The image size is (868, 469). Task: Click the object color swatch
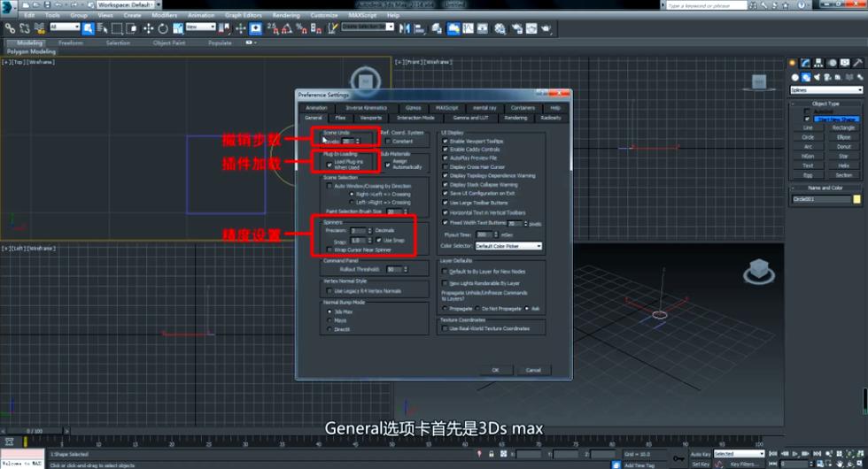(x=857, y=199)
